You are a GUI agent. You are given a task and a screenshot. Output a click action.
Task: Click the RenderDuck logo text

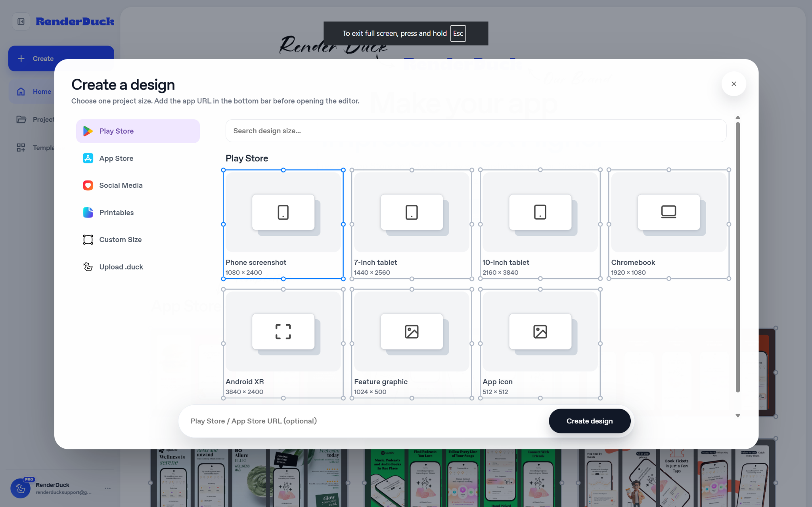click(75, 21)
